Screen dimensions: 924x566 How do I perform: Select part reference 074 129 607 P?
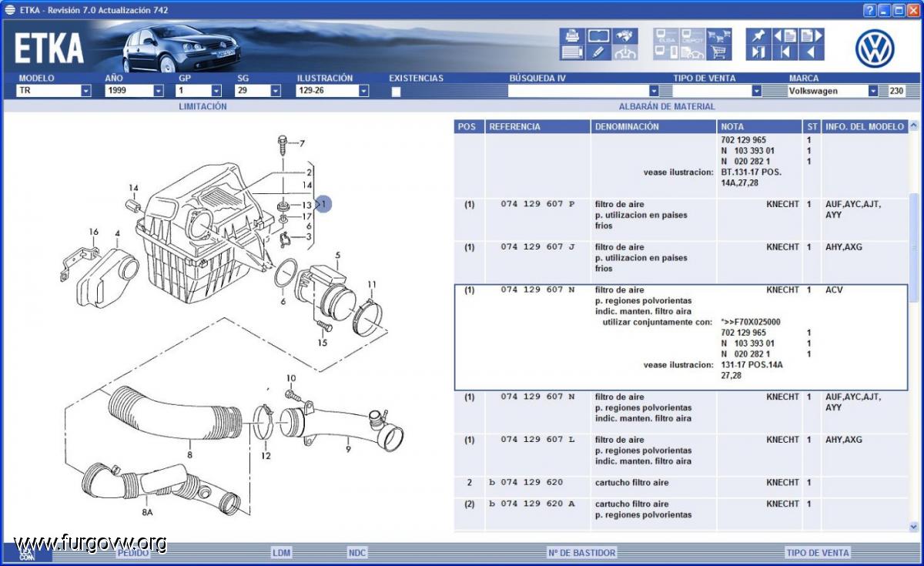coord(537,204)
